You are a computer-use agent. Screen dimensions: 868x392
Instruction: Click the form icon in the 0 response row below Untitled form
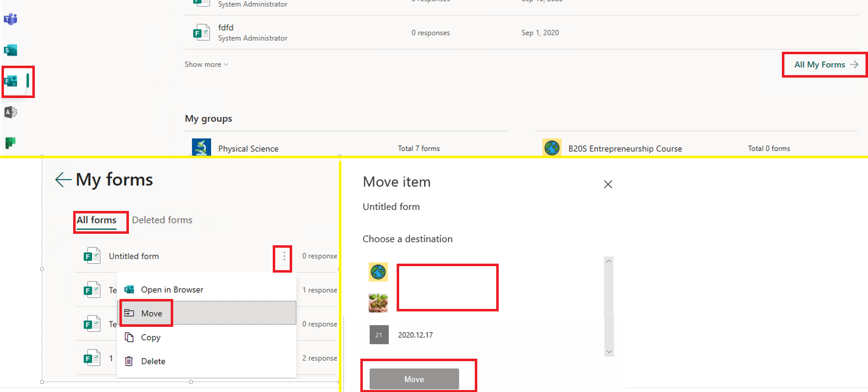point(92,324)
